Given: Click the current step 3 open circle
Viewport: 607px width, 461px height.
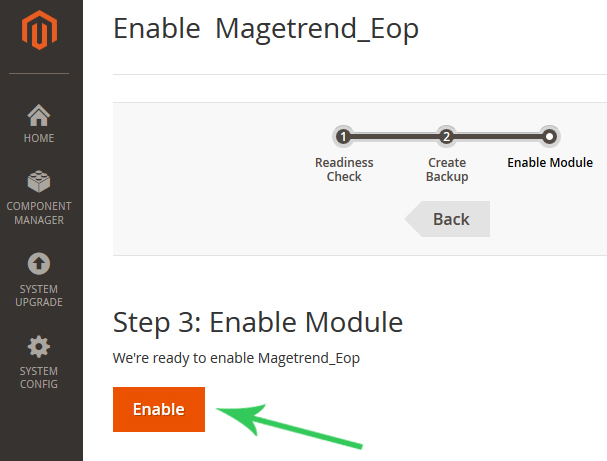Looking at the screenshot, I should click(x=549, y=136).
